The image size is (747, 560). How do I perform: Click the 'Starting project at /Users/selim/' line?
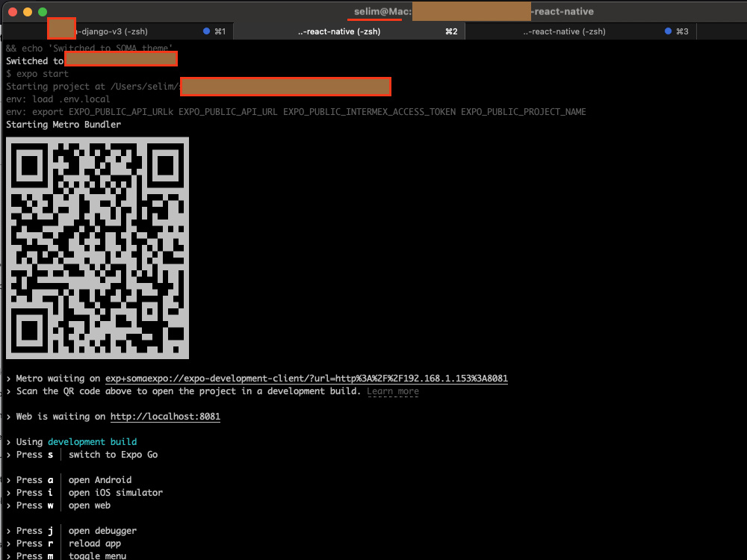93,87
